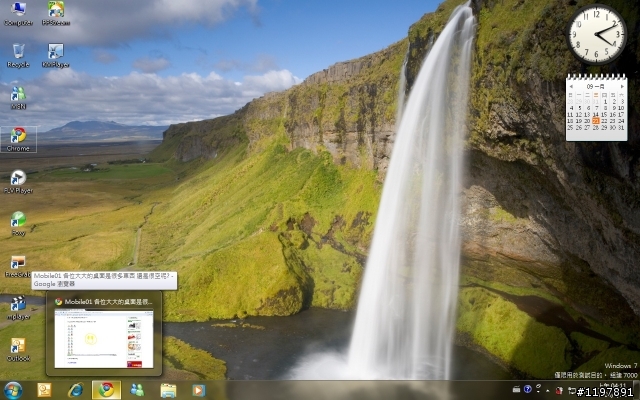
Task: Open Windows Explorer folder taskbar icon
Action: 168,390
